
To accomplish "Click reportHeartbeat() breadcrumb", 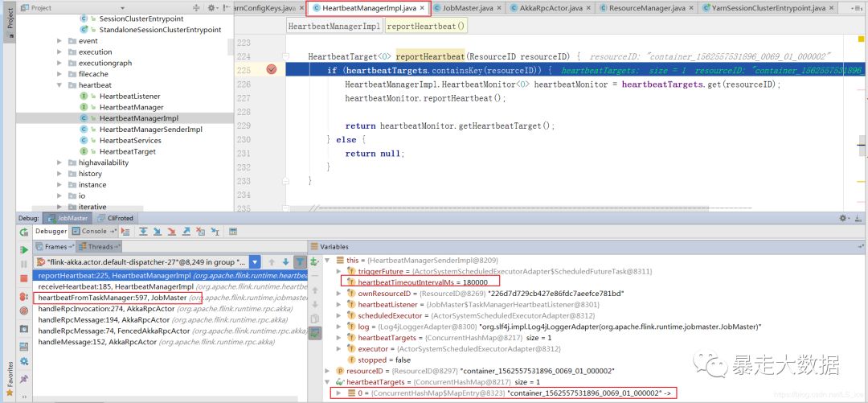I will click(425, 26).
